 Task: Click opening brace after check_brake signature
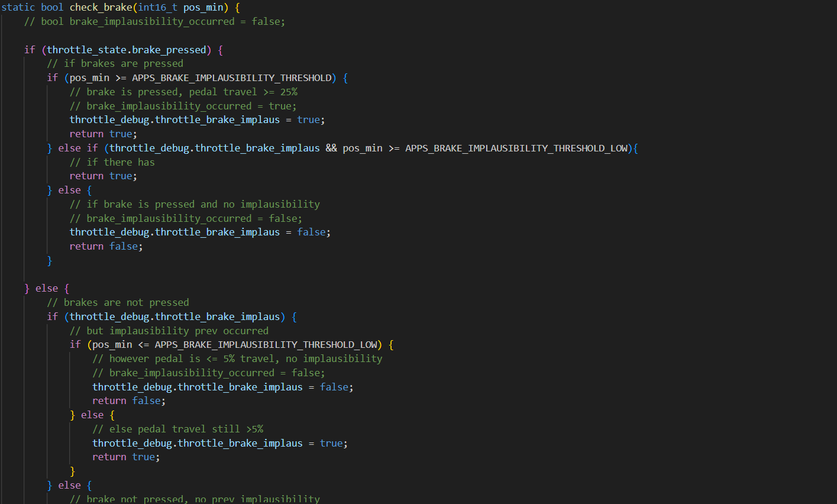pyautogui.click(x=237, y=8)
